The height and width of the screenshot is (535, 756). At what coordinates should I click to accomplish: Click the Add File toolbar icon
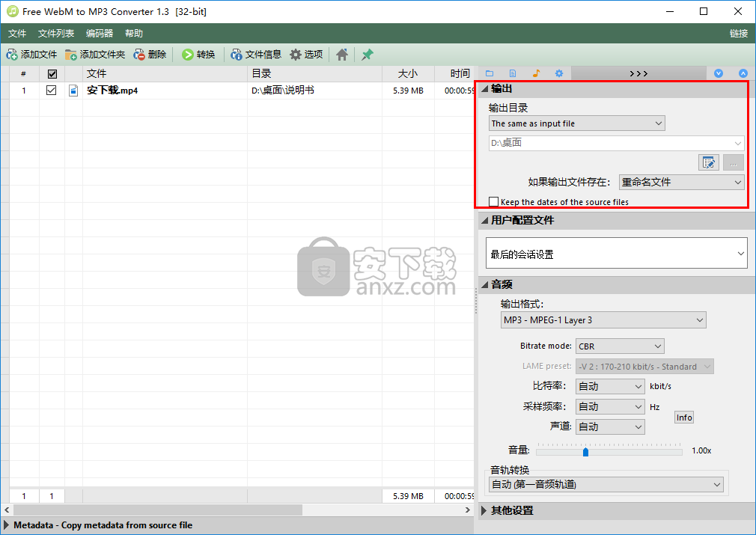(x=12, y=55)
